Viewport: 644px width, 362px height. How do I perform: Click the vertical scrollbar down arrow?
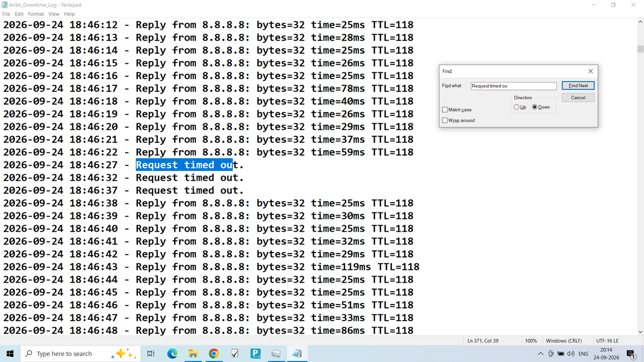click(x=639, y=331)
